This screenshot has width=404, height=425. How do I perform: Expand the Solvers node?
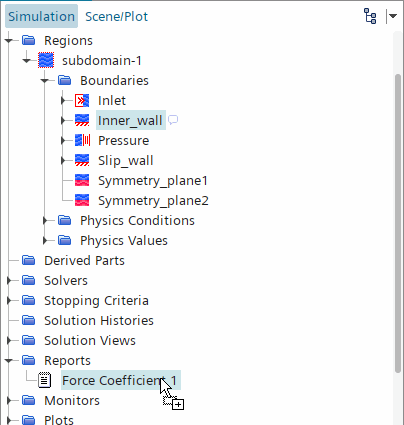tap(9, 280)
